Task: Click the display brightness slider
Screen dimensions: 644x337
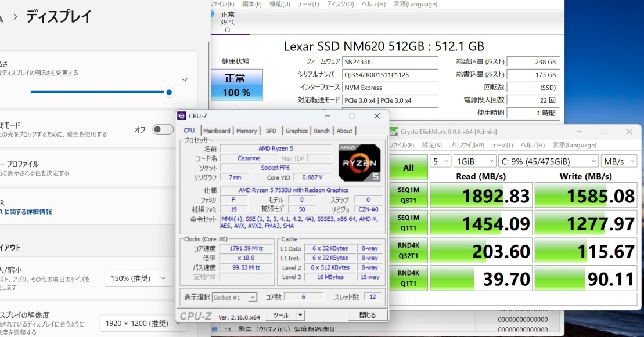Action: 168,92
